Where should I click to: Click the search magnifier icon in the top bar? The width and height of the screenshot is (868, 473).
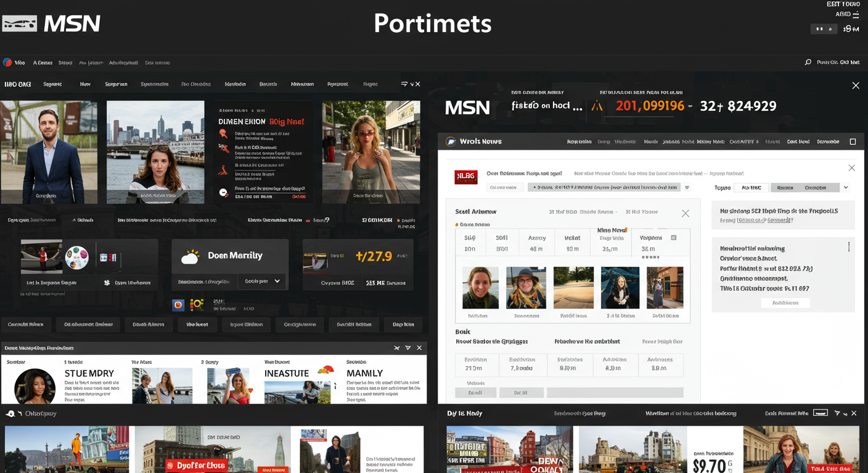point(808,62)
